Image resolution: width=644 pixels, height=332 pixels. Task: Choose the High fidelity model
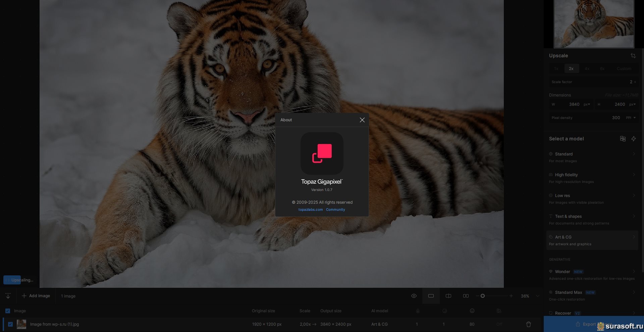coord(592,178)
